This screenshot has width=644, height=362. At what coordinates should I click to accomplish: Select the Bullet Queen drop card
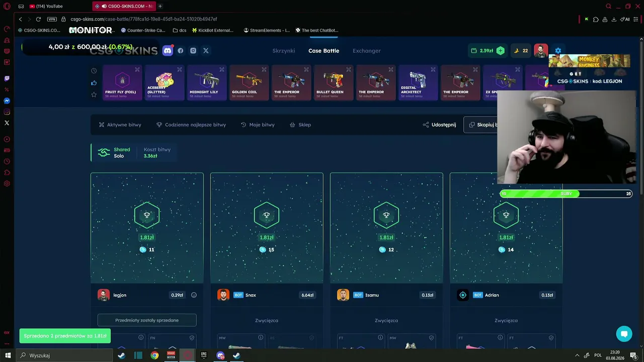[334, 82]
